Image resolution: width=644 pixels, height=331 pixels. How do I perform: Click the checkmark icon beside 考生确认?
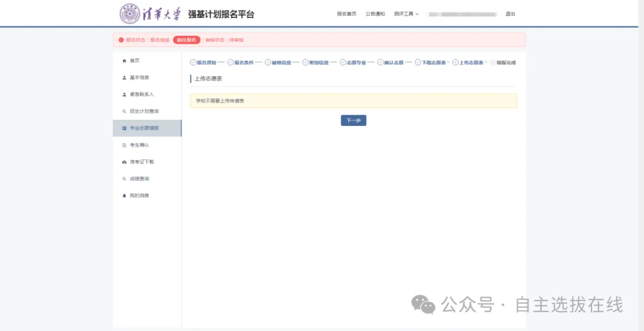point(124,145)
